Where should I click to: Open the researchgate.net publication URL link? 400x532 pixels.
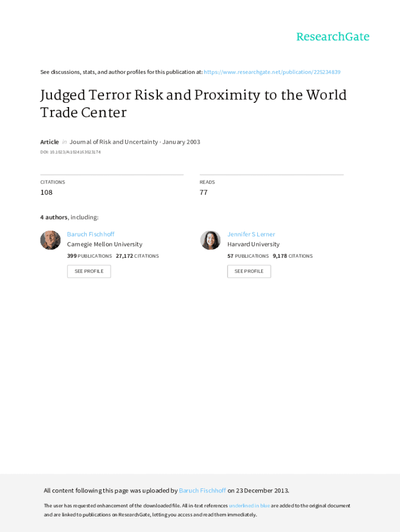tap(272, 72)
